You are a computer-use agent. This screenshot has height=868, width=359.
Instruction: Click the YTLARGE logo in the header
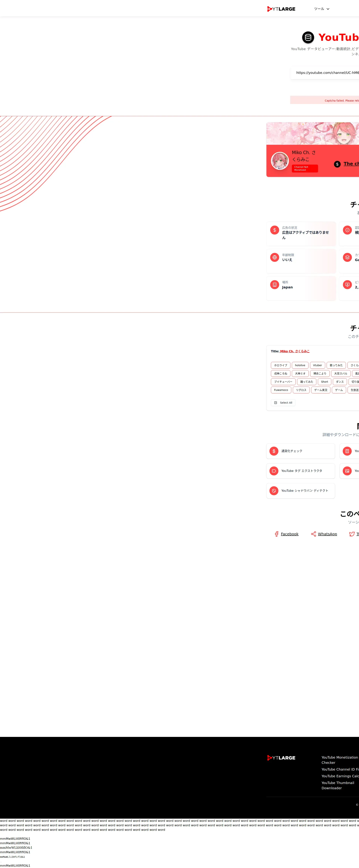pos(281,9)
